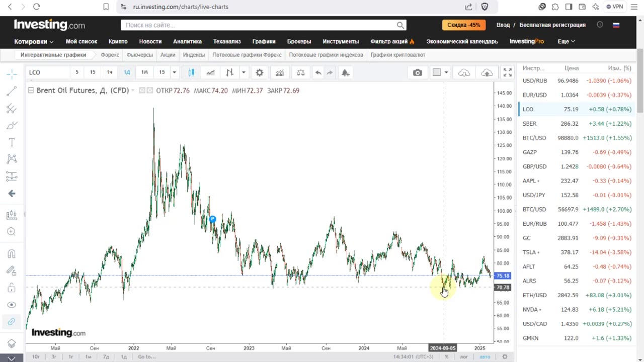
Task: Toggle the авто auto scale
Action: tap(485, 356)
